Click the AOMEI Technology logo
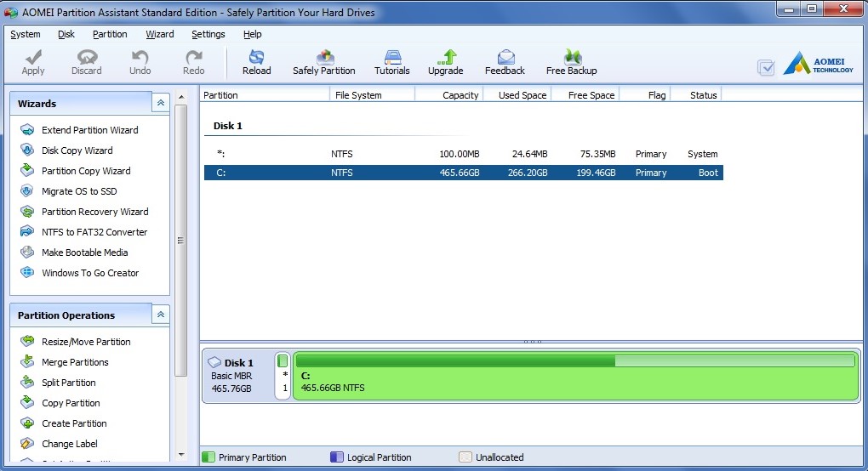This screenshot has height=471, width=868. [x=818, y=64]
